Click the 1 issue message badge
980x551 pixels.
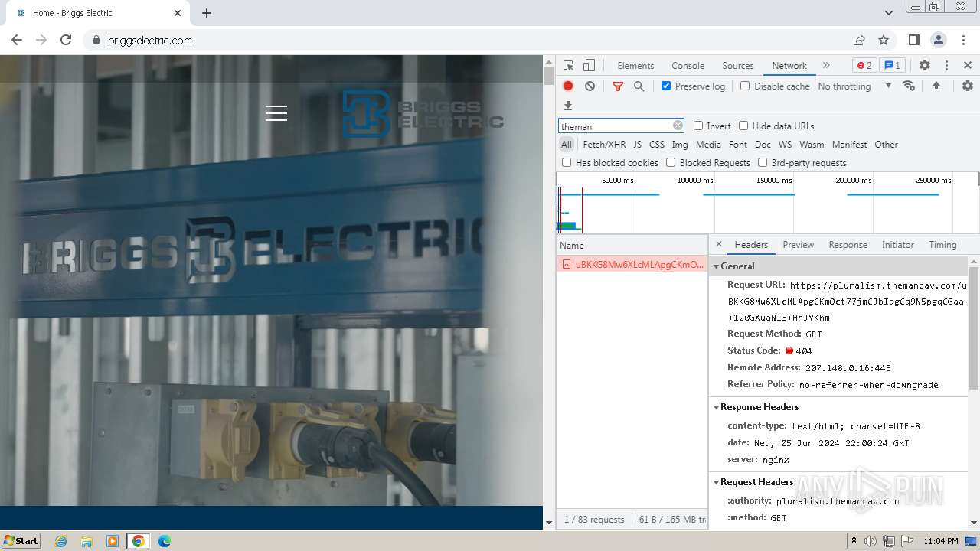tap(892, 65)
